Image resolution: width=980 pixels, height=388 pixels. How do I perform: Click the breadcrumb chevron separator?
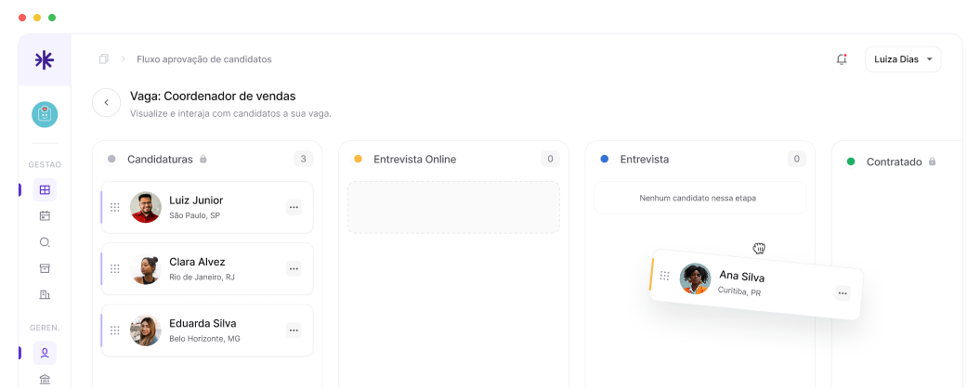pos(124,59)
